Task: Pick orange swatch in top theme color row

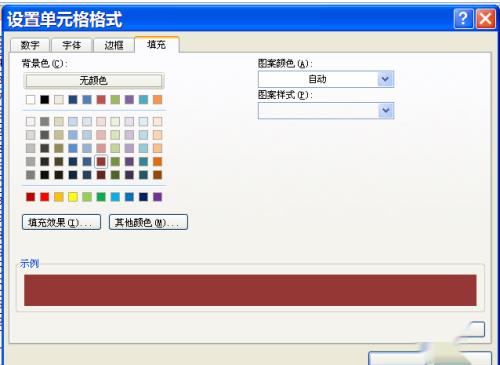Action: click(157, 99)
